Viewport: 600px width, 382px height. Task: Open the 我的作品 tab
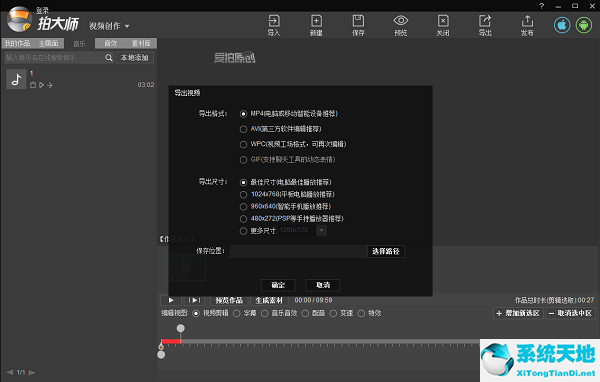point(17,44)
